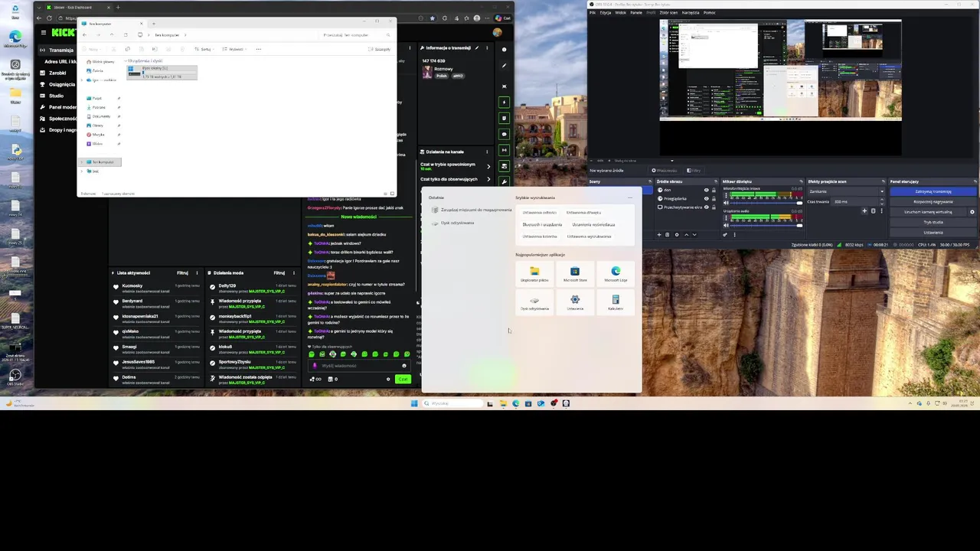This screenshot has height=551, width=980.
Task: Add a new source in OBS sources panel
Action: [x=659, y=235]
